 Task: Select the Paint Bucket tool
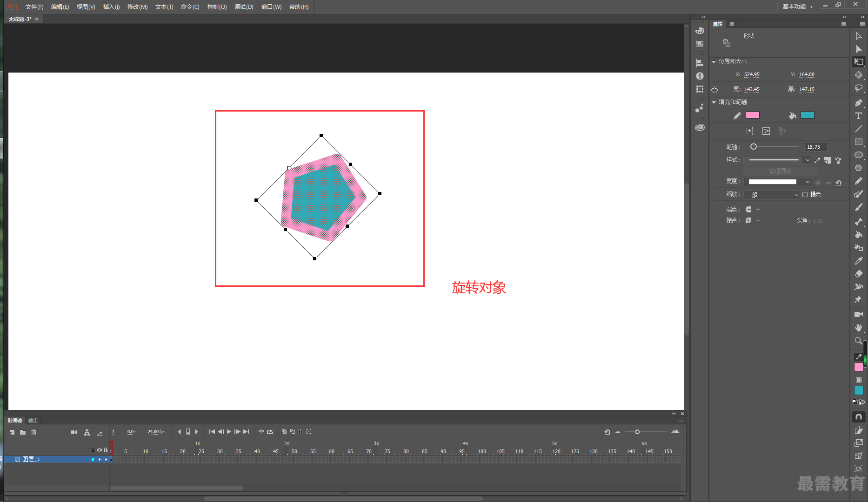click(x=859, y=235)
